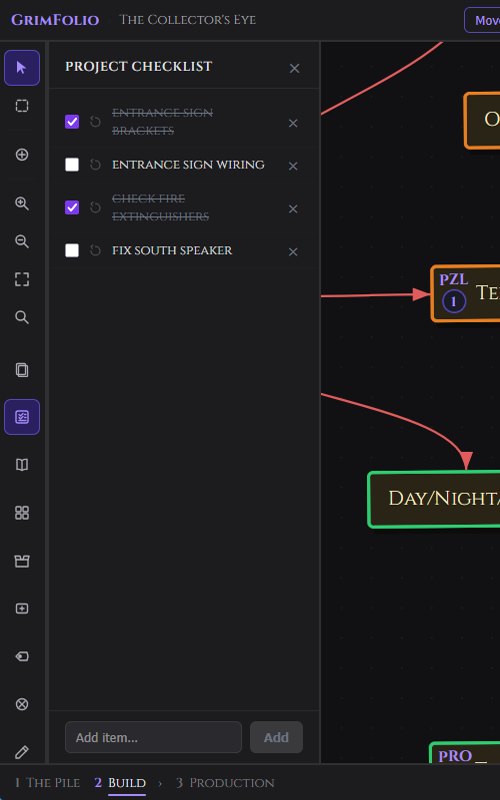Reset the Entrance Sign Brackets item
Screen dimensions: 500x800
coord(95,122)
